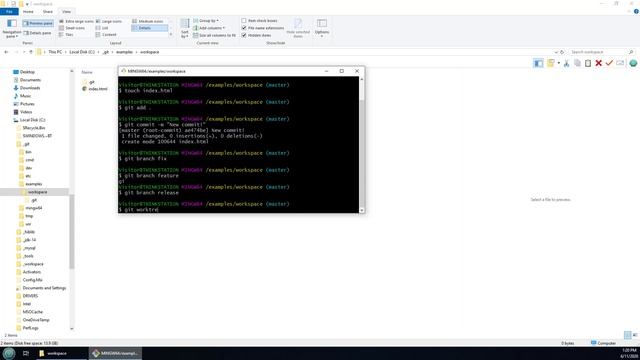Switch to details view icon in status bar
Image resolution: width=640 pixels, height=360 pixels.
click(x=628, y=335)
